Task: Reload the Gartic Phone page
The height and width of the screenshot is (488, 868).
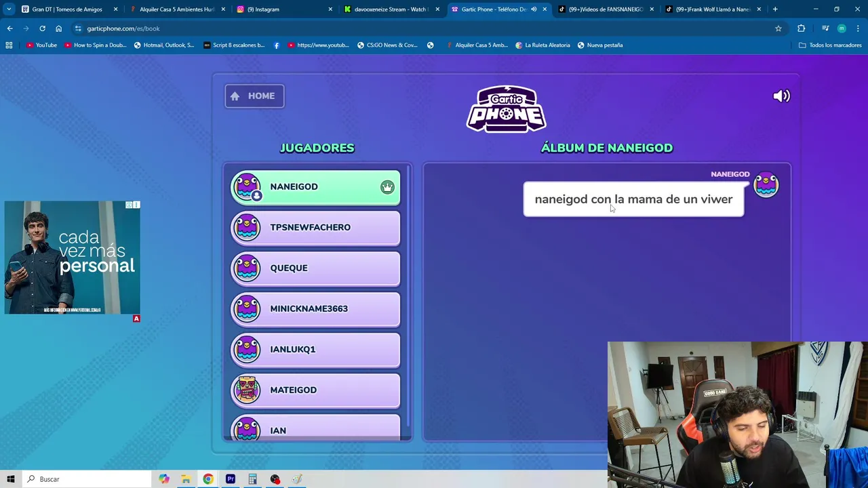Action: (42, 28)
